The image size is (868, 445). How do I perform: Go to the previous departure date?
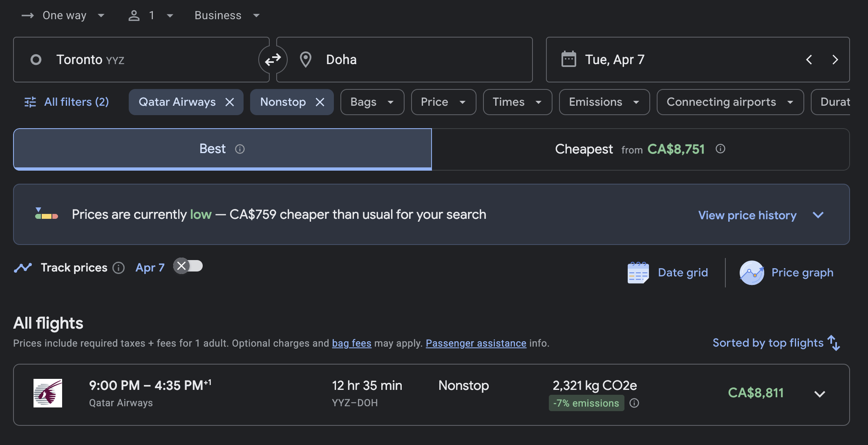pyautogui.click(x=809, y=60)
